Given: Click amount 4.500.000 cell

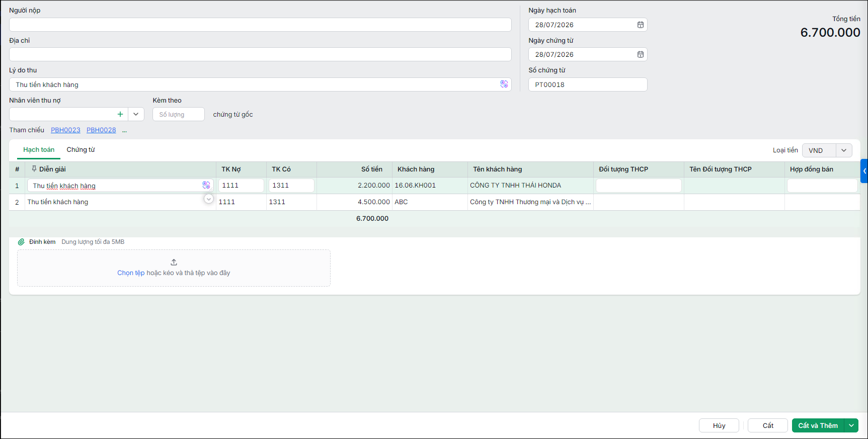Looking at the screenshot, I should [355, 202].
